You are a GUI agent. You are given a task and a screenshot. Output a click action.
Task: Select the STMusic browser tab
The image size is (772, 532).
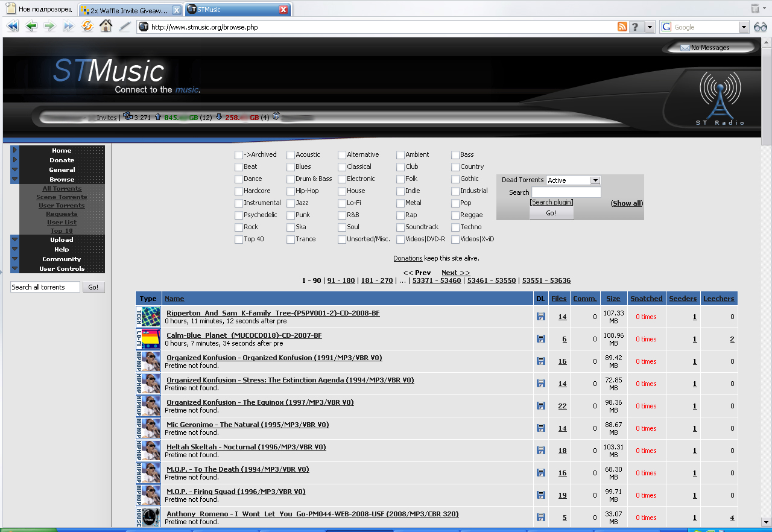point(238,10)
